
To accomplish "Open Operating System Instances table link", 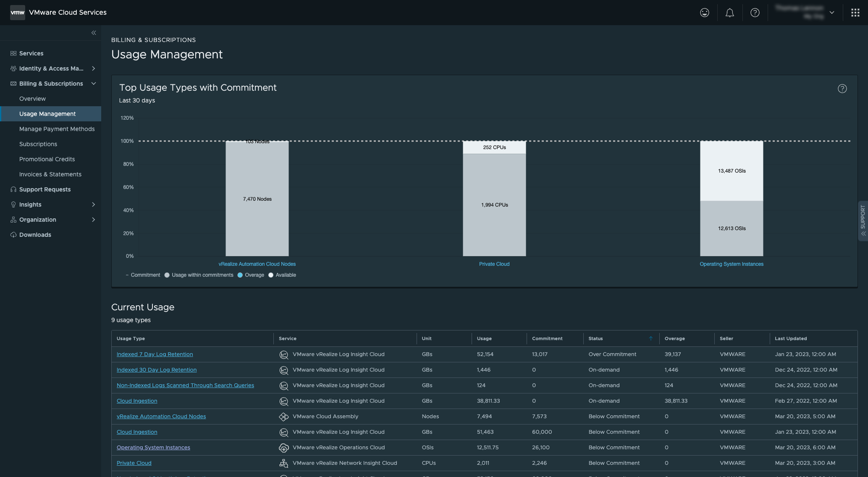I will point(153,448).
